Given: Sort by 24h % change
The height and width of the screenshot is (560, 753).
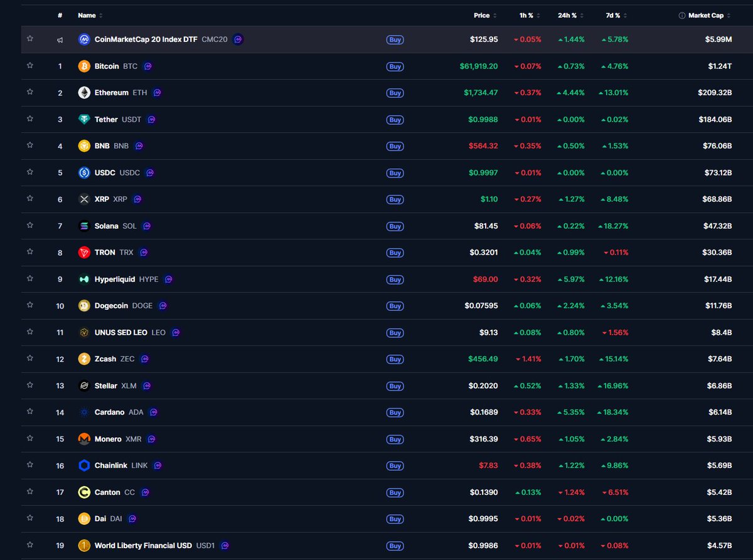Looking at the screenshot, I should 571,15.
